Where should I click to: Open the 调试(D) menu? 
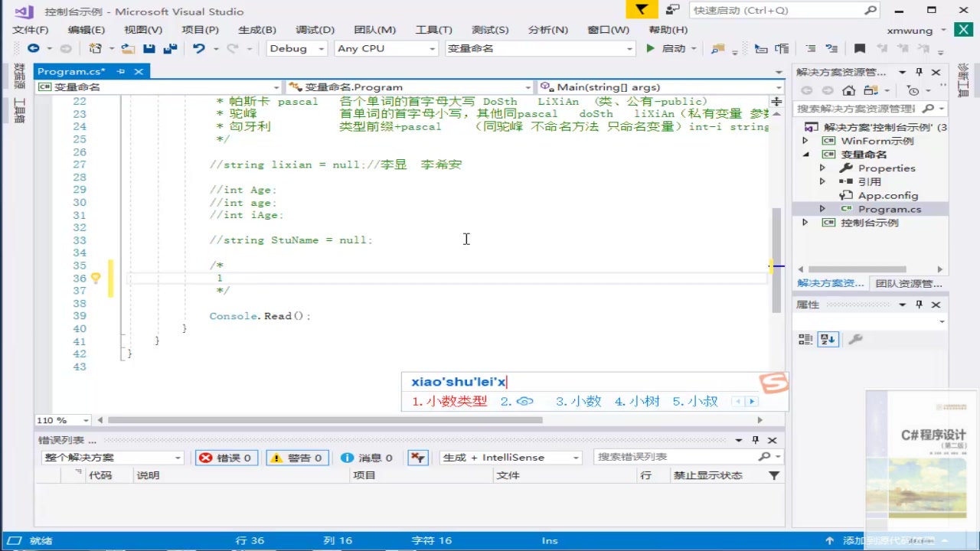(x=315, y=30)
